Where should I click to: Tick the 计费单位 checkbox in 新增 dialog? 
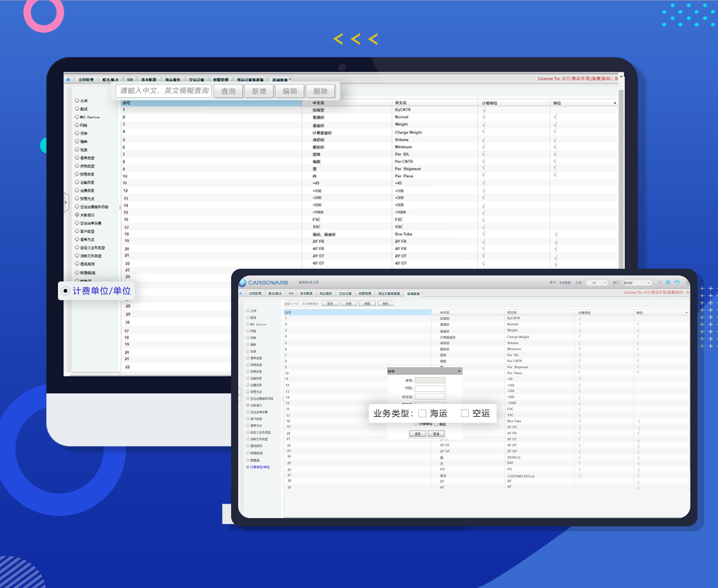coord(416,424)
